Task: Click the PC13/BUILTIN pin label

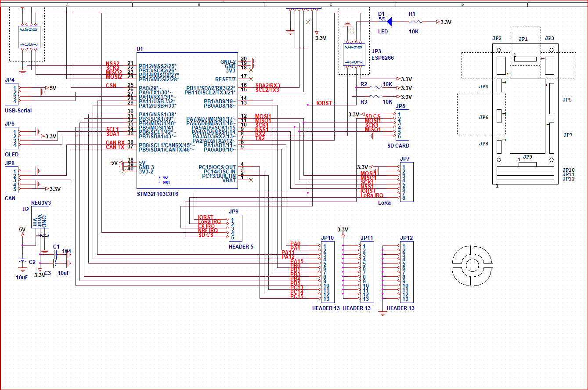Action: 219,176
